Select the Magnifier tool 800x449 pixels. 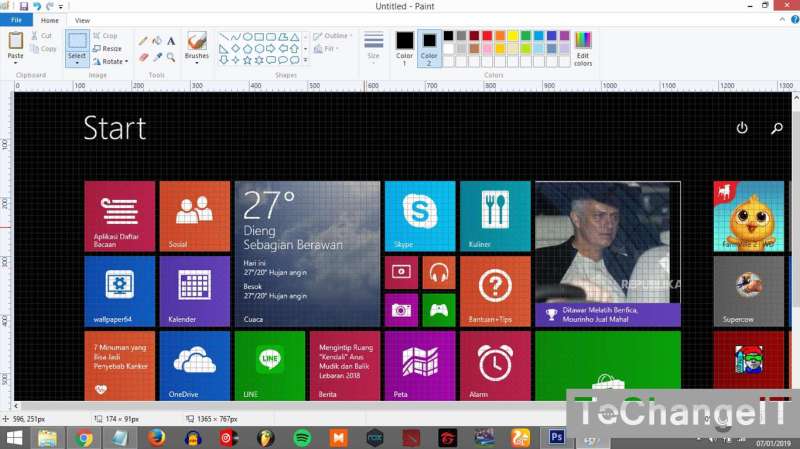click(171, 57)
